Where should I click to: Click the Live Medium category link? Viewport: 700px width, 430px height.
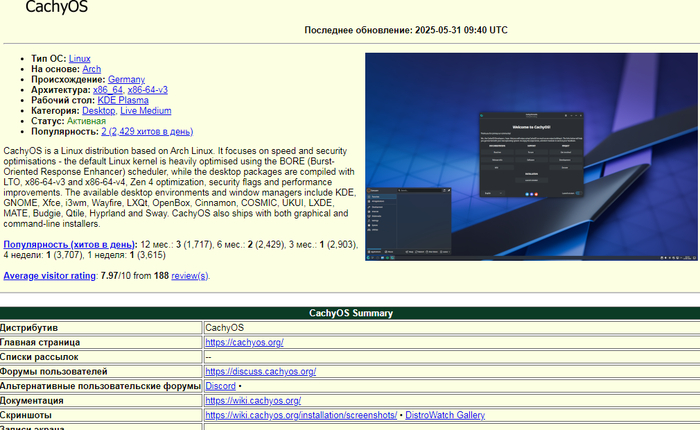[146, 111]
